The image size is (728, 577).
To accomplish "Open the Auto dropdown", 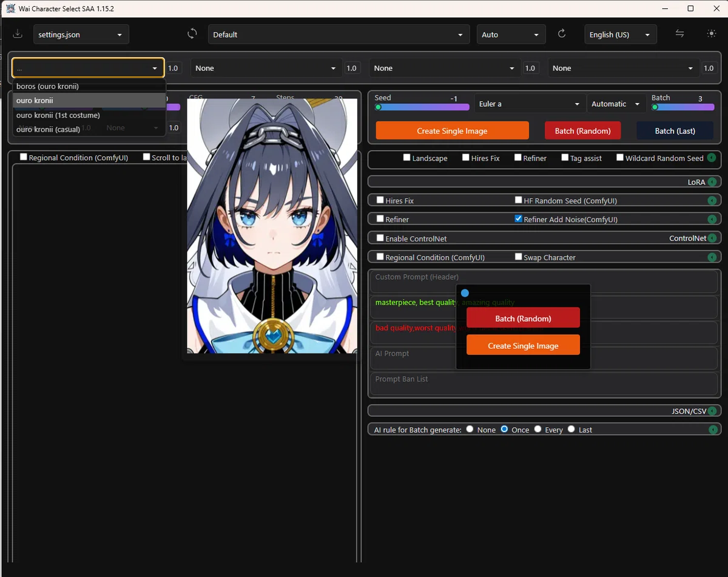I will click(511, 35).
